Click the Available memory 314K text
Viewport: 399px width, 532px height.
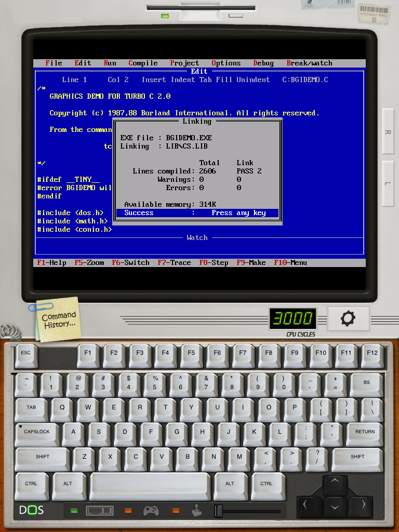[x=170, y=204]
